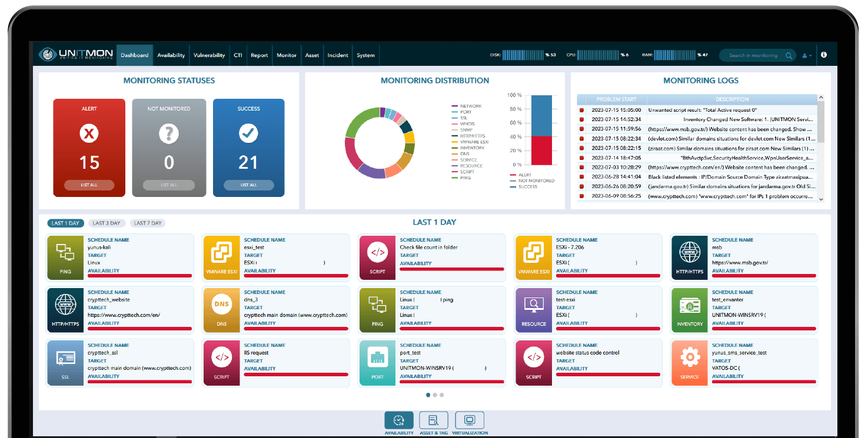Open System menu
Image resolution: width=868 pixels, height=438 pixels.
point(365,55)
